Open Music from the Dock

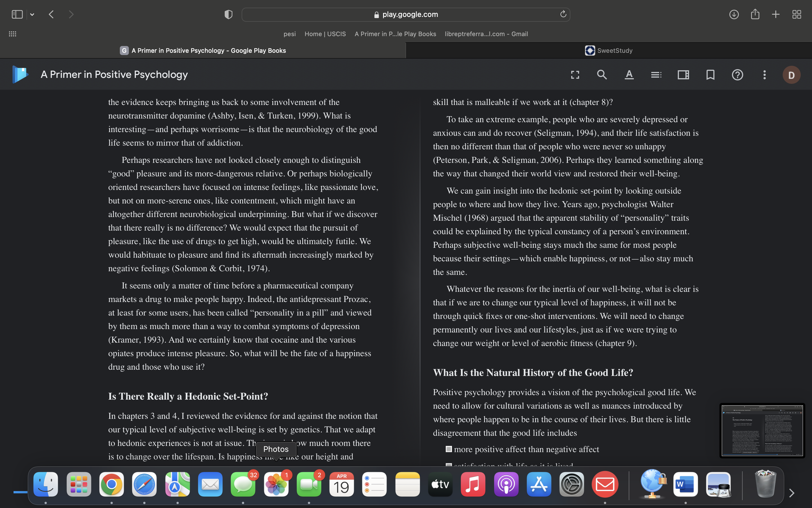[x=473, y=485]
